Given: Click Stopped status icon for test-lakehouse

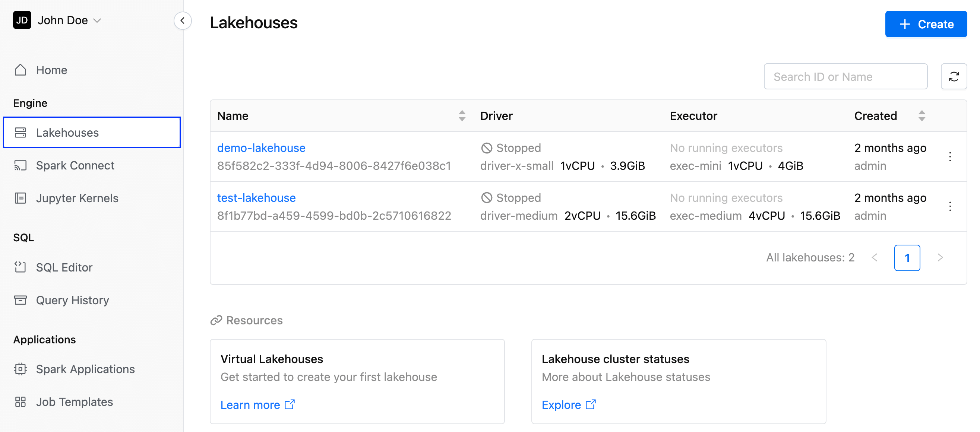Looking at the screenshot, I should 486,197.
